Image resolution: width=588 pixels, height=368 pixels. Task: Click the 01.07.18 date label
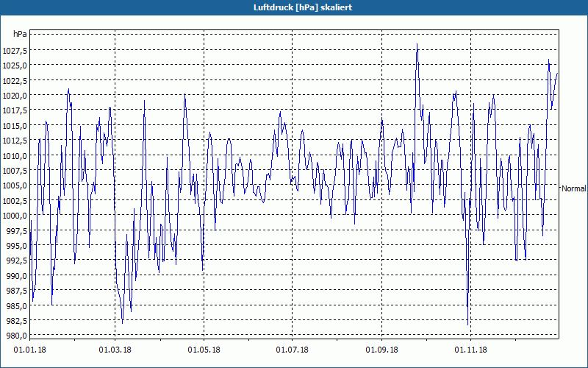(x=292, y=350)
